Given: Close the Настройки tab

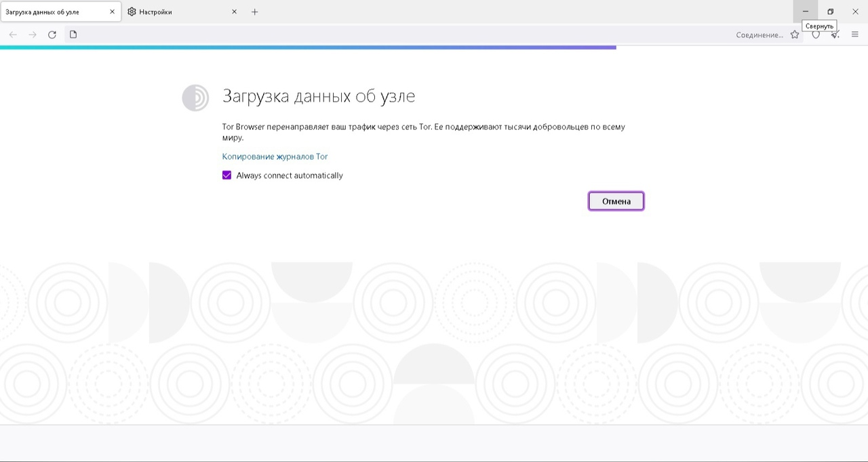Looking at the screenshot, I should 234,12.
